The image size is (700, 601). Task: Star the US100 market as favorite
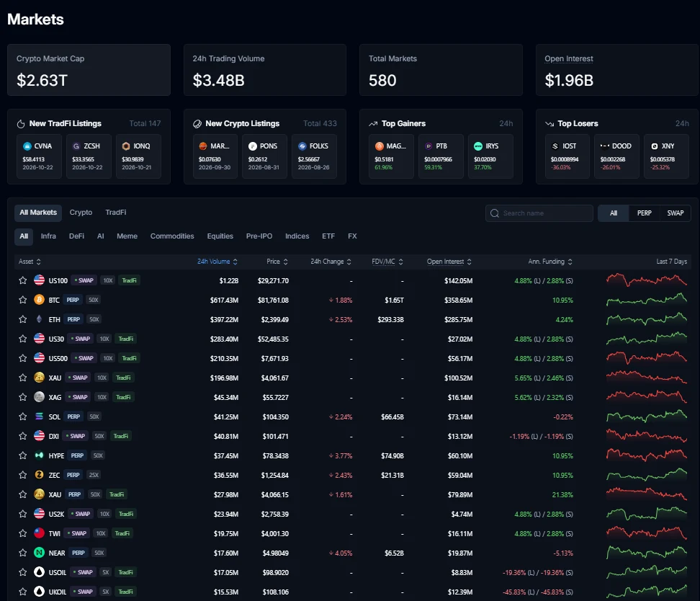click(23, 280)
